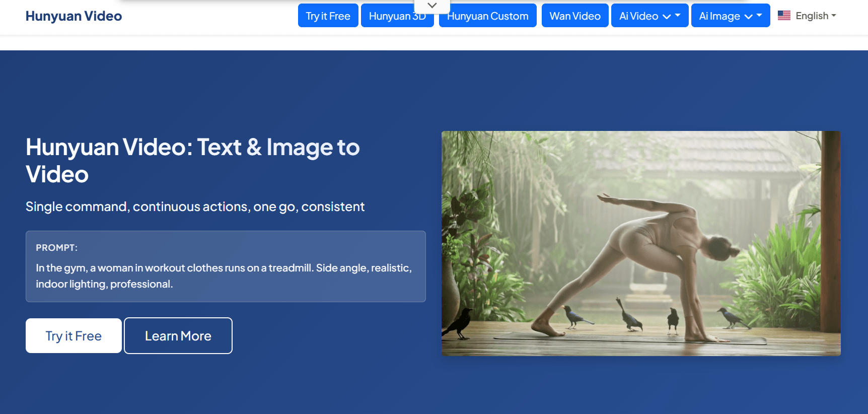Screen dimensions: 868x414
Task: Click the chevron icon in Ai Image
Action: 748,17
